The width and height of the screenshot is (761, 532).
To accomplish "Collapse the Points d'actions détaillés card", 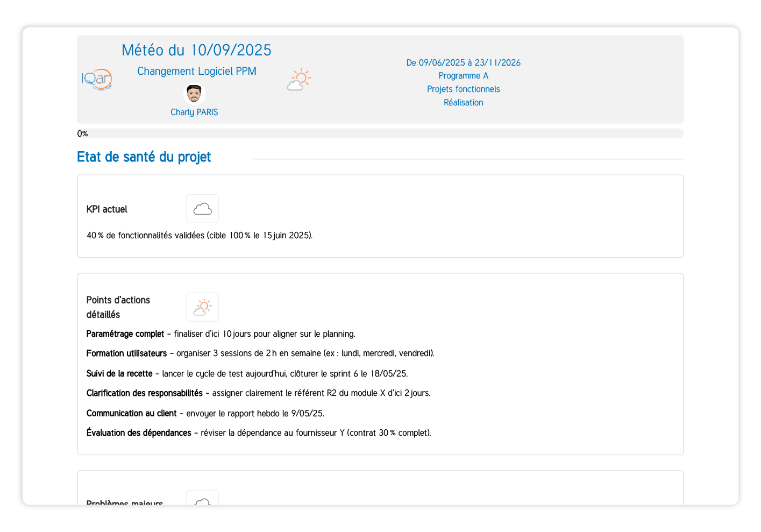I will tap(118, 307).
